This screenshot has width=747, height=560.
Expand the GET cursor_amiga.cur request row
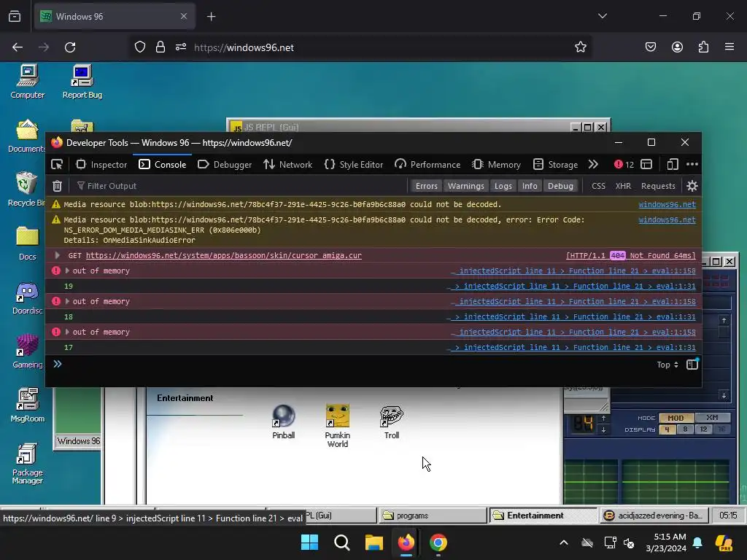(x=57, y=255)
